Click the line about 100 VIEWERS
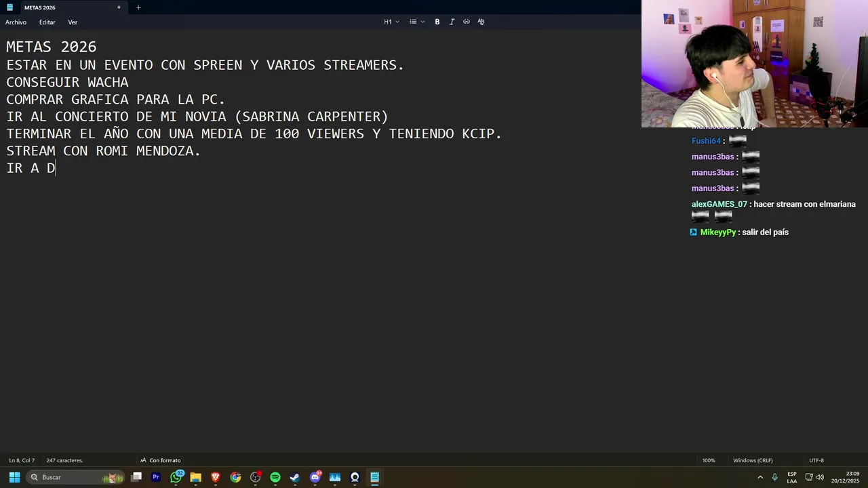868x488 pixels. 254,134
